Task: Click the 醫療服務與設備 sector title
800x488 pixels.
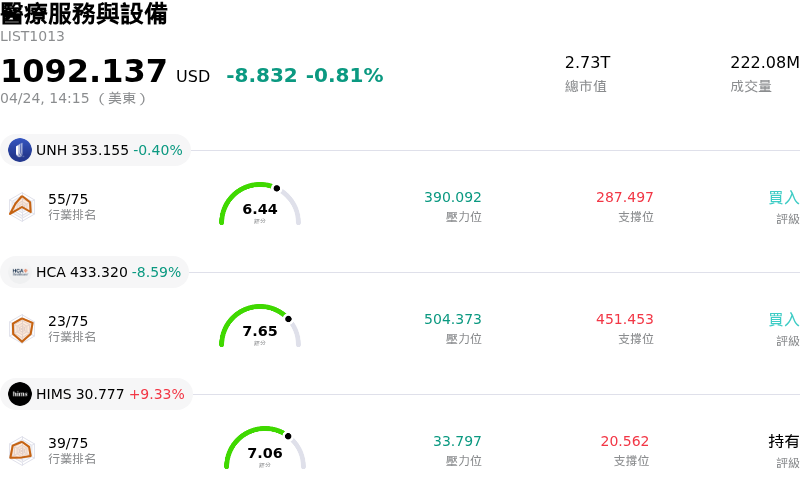Action: (x=84, y=14)
